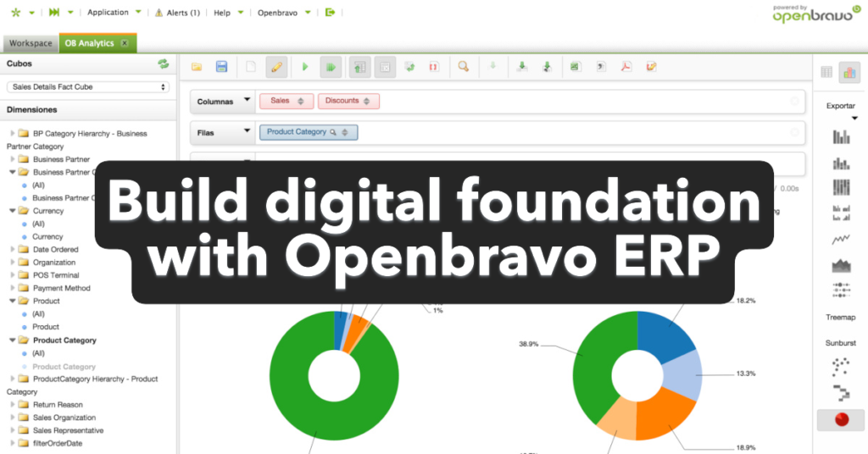Open Alerts (1)
This screenshot has height=454, width=868.
click(177, 13)
